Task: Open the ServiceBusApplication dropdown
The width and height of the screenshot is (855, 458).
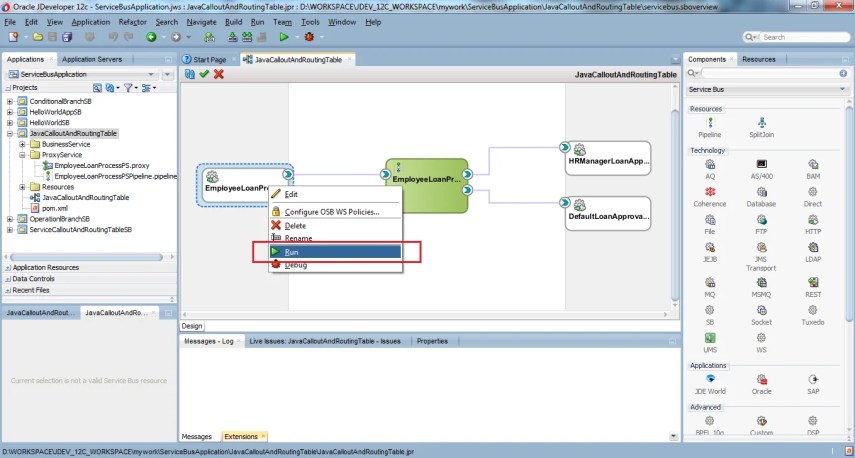Action: [151, 75]
